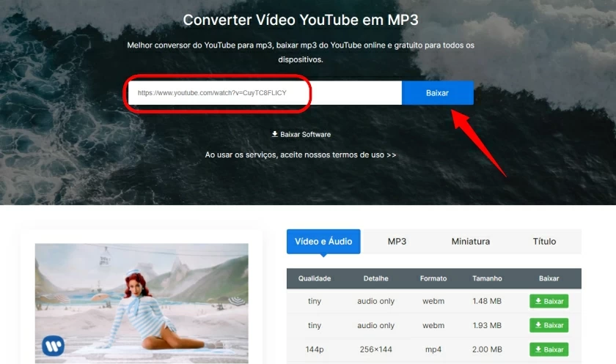The height and width of the screenshot is (364, 616).
Task: Click the blue Baixar convert button
Action: pos(438,93)
